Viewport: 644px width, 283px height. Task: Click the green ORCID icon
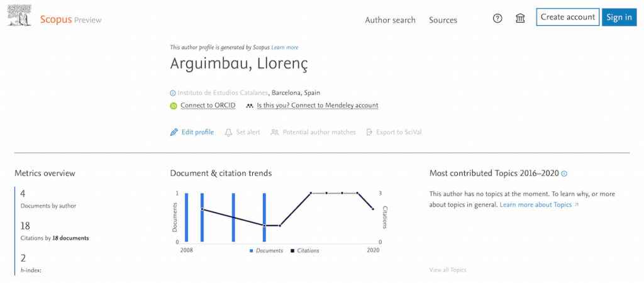174,106
